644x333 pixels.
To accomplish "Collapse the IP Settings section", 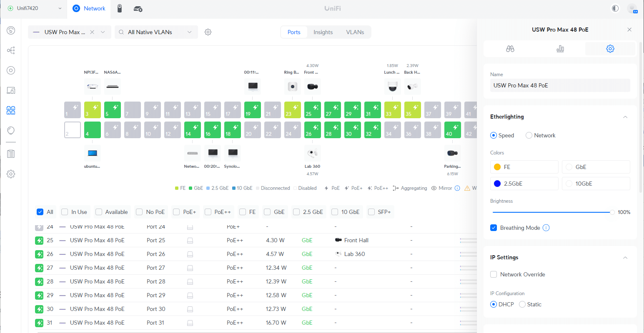I will [625, 258].
